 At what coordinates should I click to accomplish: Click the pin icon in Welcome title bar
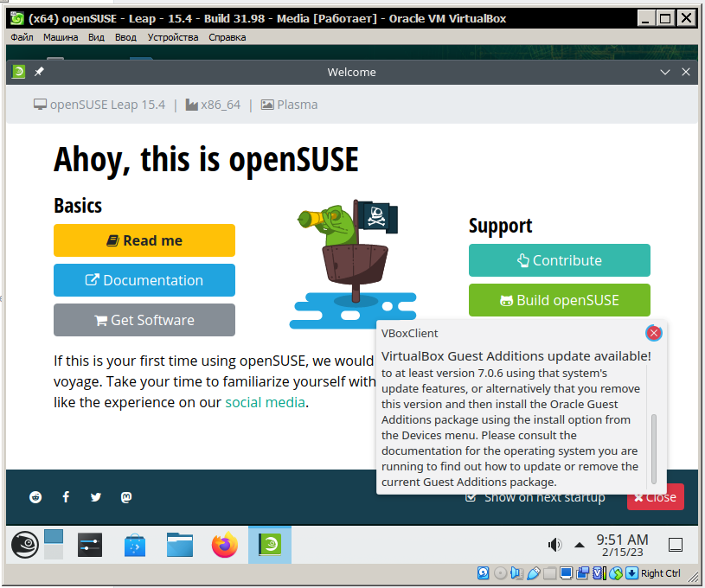click(39, 72)
